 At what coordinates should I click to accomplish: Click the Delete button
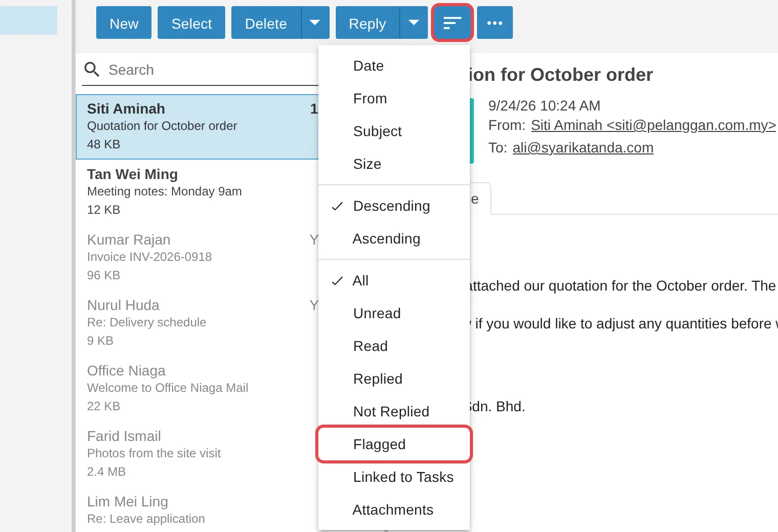click(x=266, y=23)
